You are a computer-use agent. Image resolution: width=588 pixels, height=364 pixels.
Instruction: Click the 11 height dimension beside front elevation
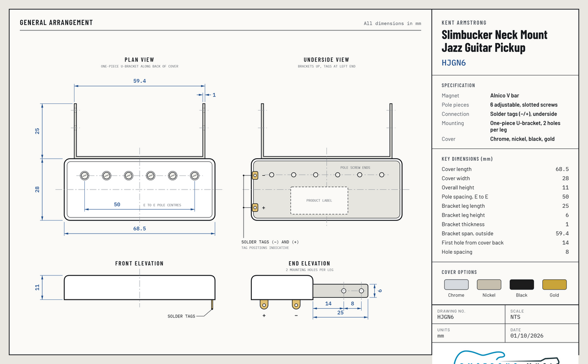pos(37,287)
